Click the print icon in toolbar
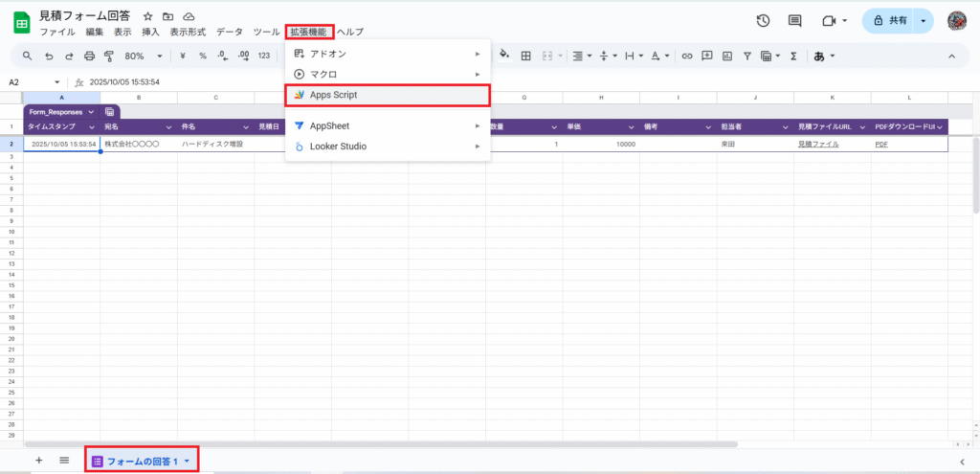The height and width of the screenshot is (474, 980). pyautogui.click(x=89, y=56)
